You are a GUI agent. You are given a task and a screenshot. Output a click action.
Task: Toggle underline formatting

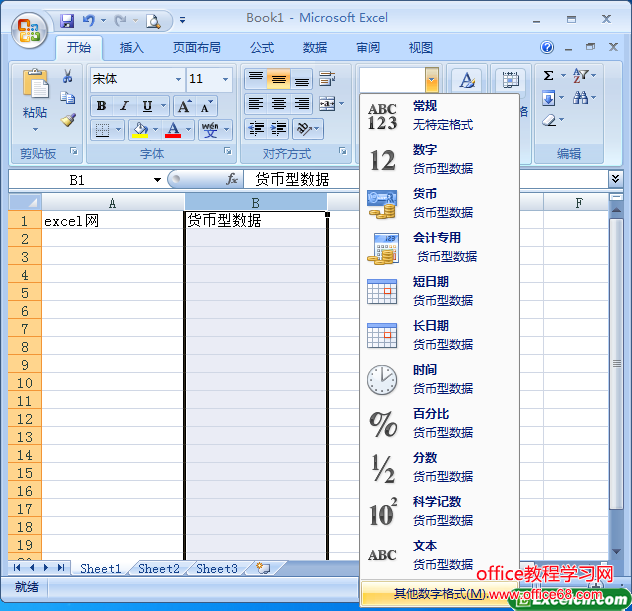tap(148, 106)
